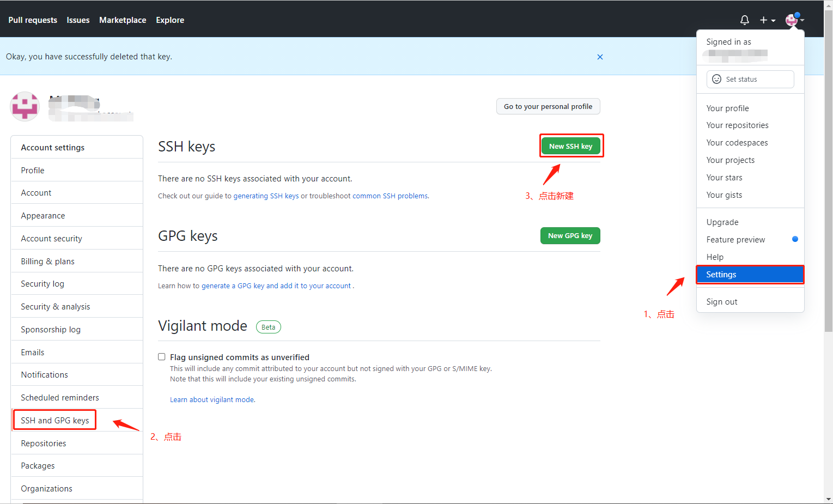
Task: Enable Flag unsigned commits as unverified
Action: (162, 356)
